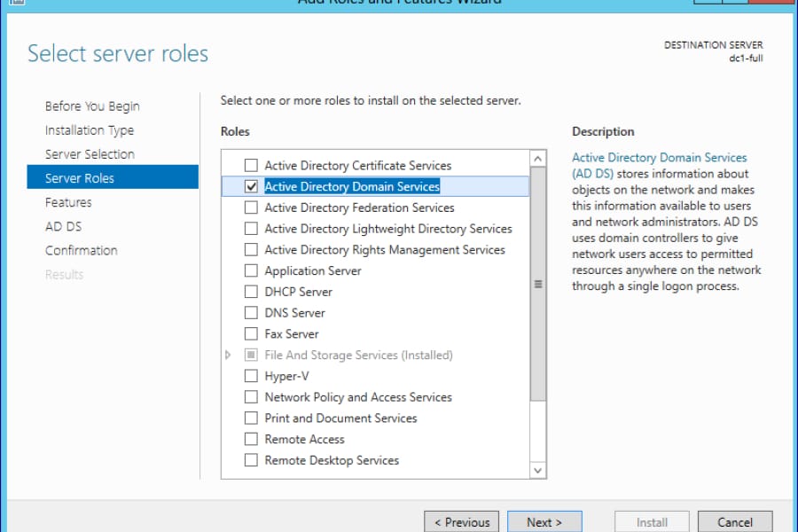Enable the Hyper-V role checkbox
This screenshot has height=532, width=798.
pos(251,376)
